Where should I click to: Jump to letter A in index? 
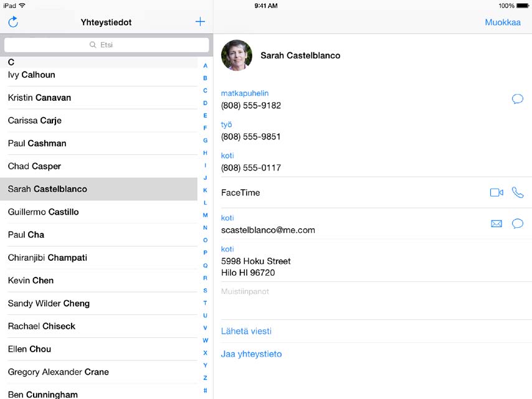pos(206,66)
